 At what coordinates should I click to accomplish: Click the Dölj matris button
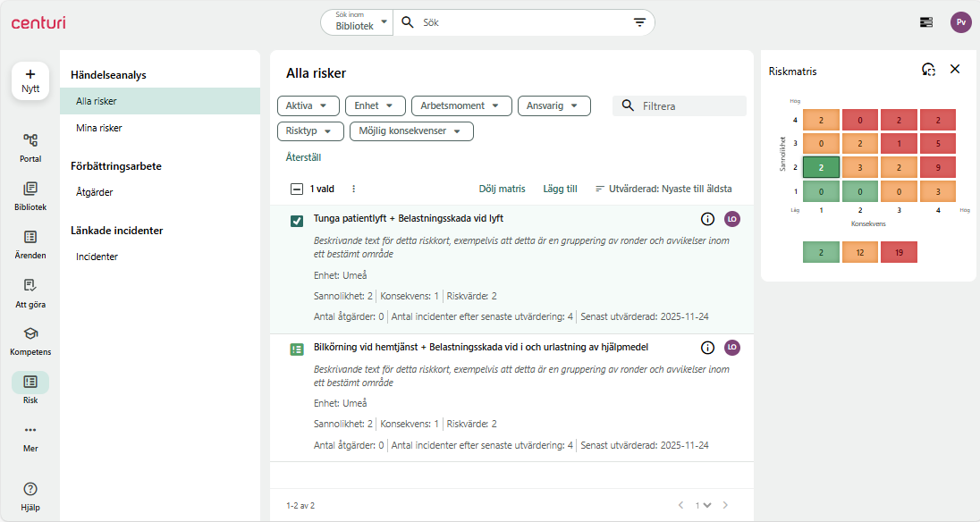click(502, 189)
